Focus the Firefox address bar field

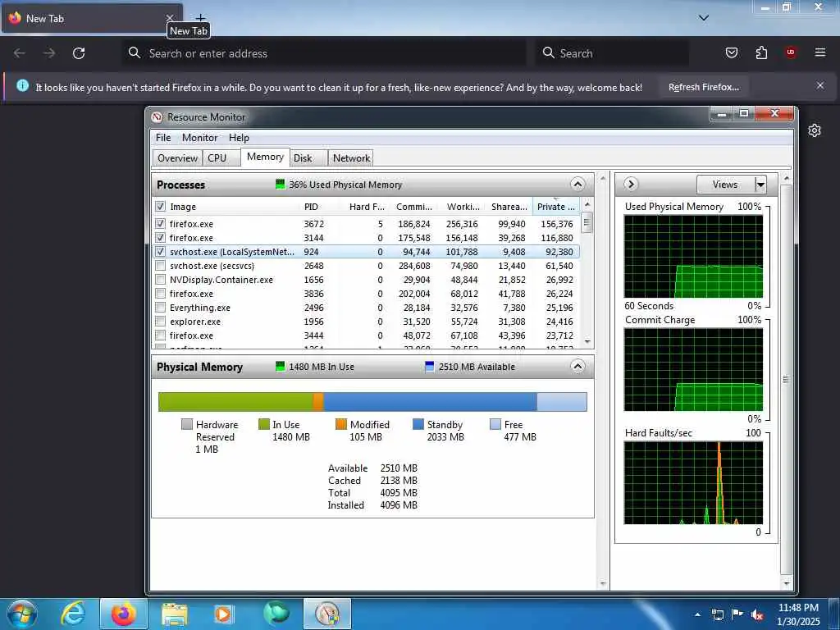[x=325, y=53]
